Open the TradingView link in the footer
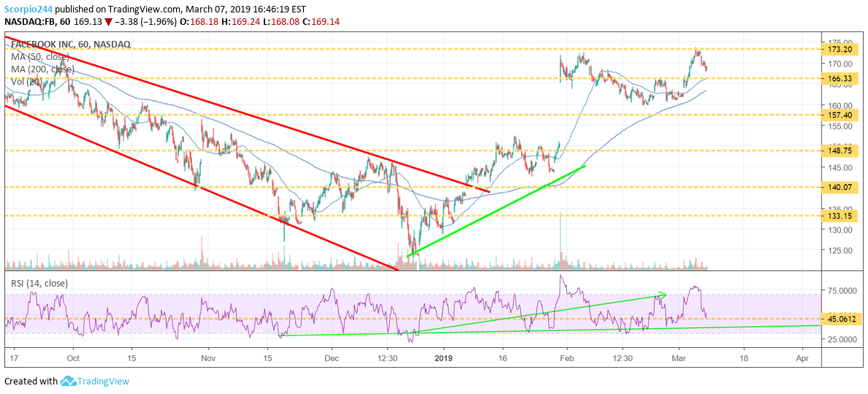Image resolution: width=868 pixels, height=394 pixels. [103, 382]
